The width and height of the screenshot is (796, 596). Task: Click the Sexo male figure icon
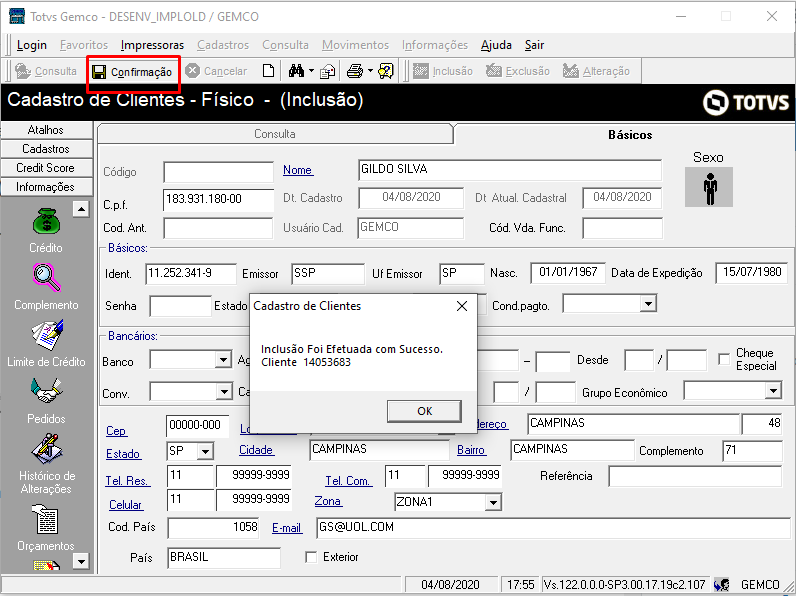click(709, 187)
